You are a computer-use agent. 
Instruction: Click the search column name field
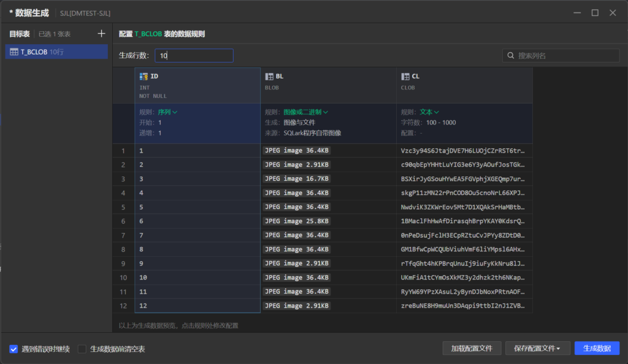click(564, 56)
